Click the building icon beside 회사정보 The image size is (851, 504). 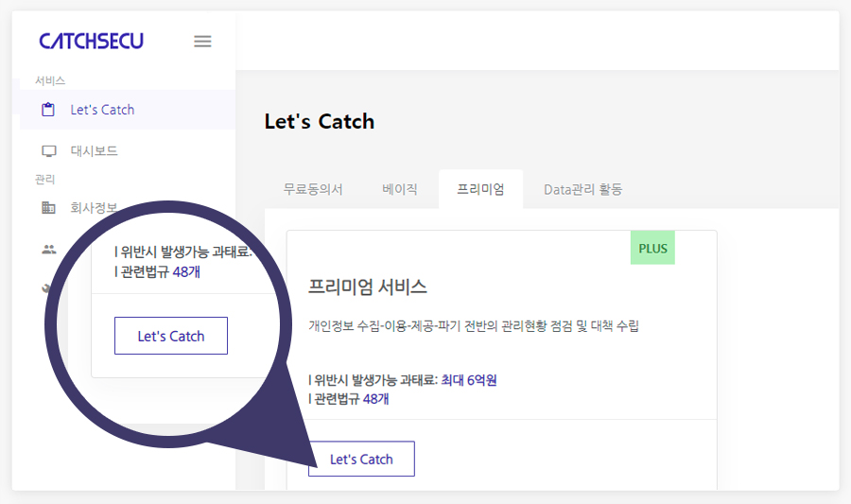click(x=49, y=208)
